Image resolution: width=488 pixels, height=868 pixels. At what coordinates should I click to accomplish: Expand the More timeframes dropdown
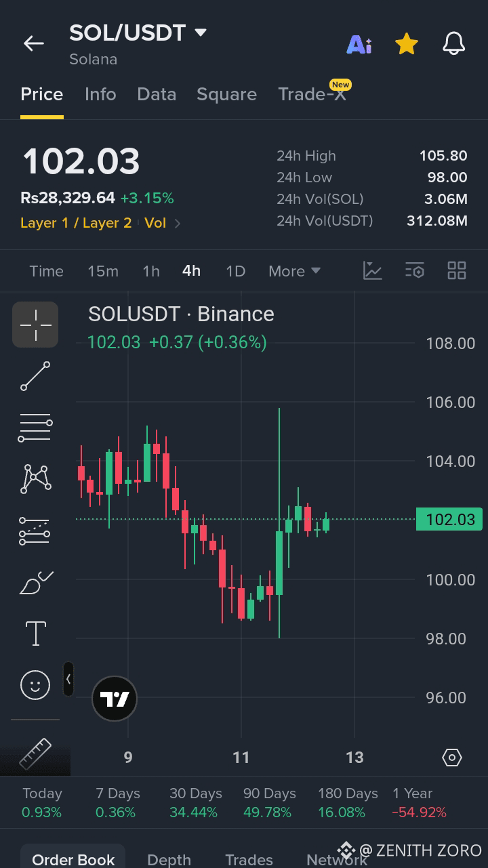pyautogui.click(x=294, y=271)
